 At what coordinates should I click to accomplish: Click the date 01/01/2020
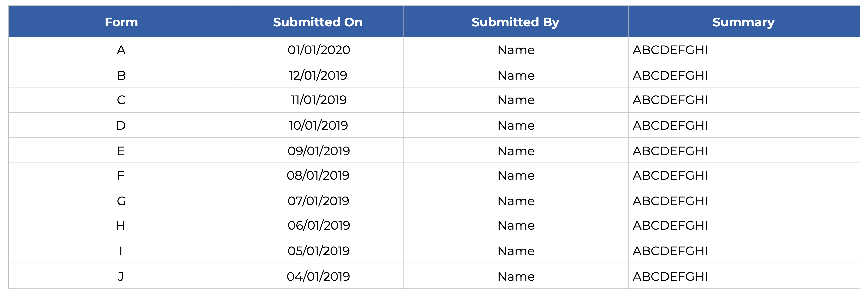click(x=318, y=50)
